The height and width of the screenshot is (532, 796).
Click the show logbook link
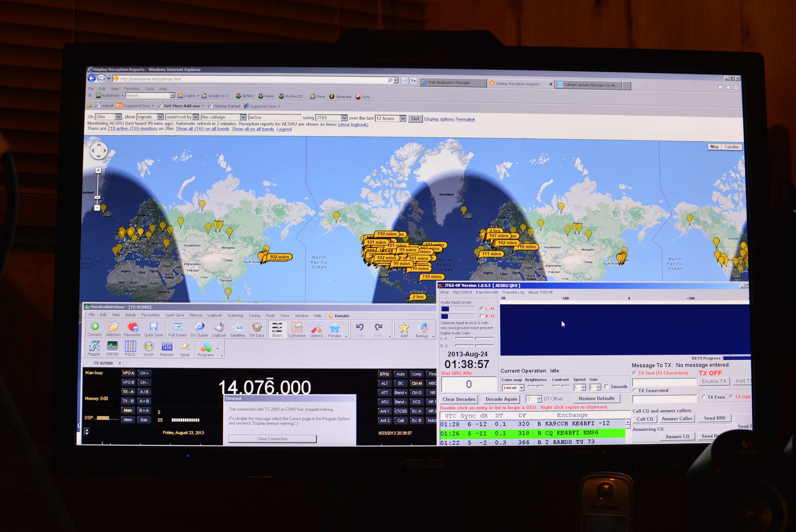click(x=353, y=124)
